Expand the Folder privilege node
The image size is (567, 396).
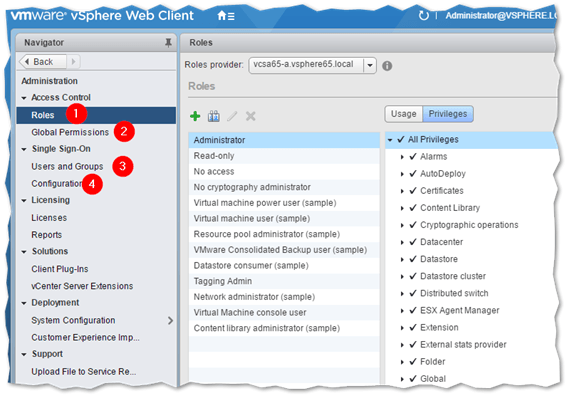pos(402,362)
